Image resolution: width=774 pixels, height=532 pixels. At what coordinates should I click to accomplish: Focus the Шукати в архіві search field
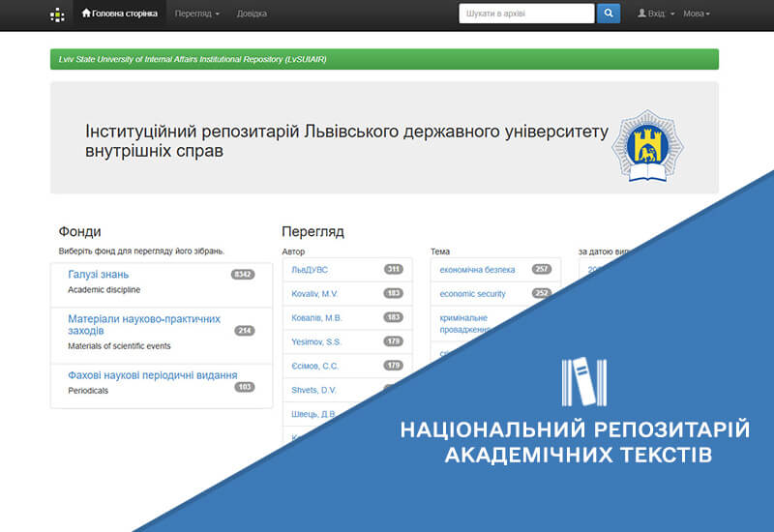coord(526,14)
